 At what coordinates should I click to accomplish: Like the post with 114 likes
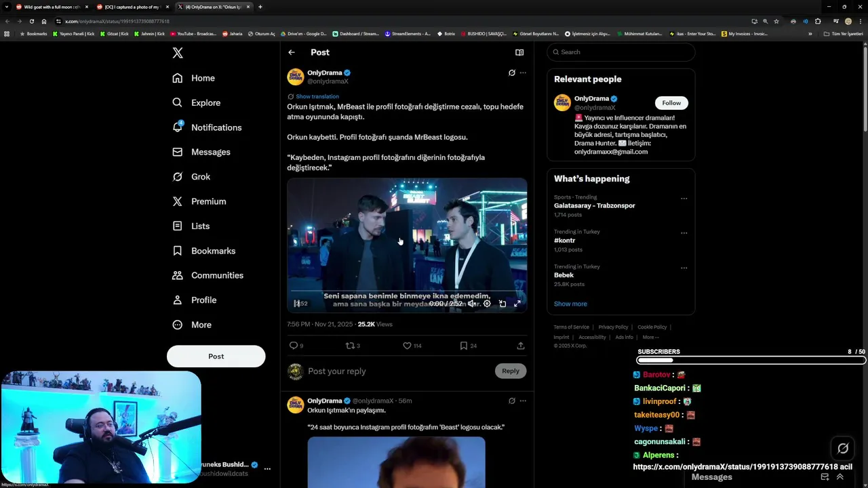coord(412,346)
